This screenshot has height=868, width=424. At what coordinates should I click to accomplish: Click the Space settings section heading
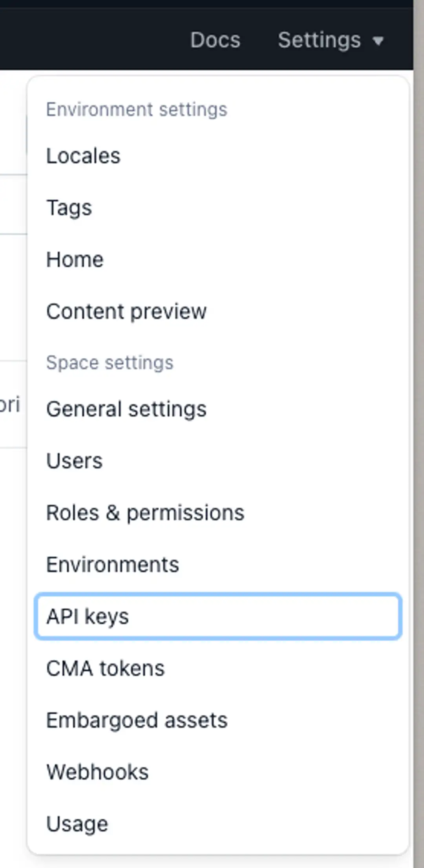(x=110, y=363)
